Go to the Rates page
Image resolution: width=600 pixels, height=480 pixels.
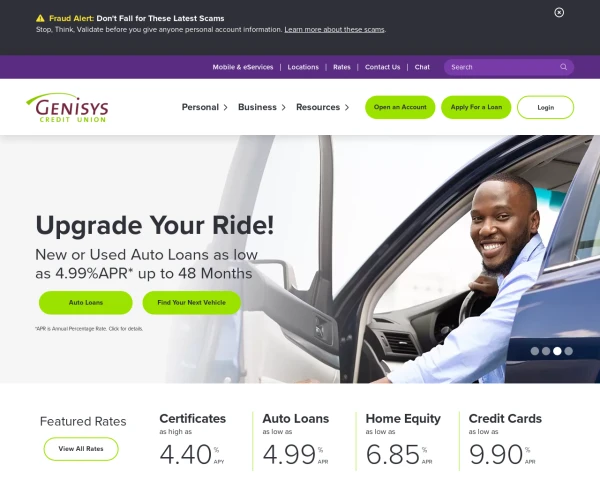(x=342, y=67)
